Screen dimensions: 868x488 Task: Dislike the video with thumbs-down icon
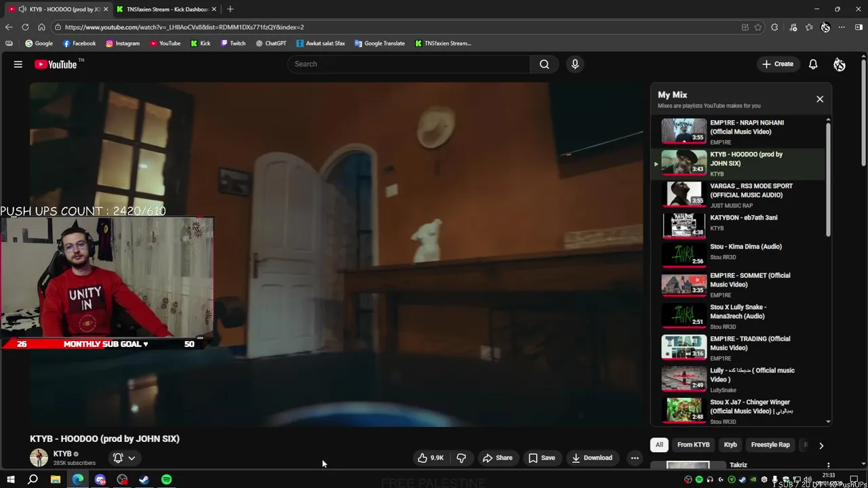[x=461, y=457]
